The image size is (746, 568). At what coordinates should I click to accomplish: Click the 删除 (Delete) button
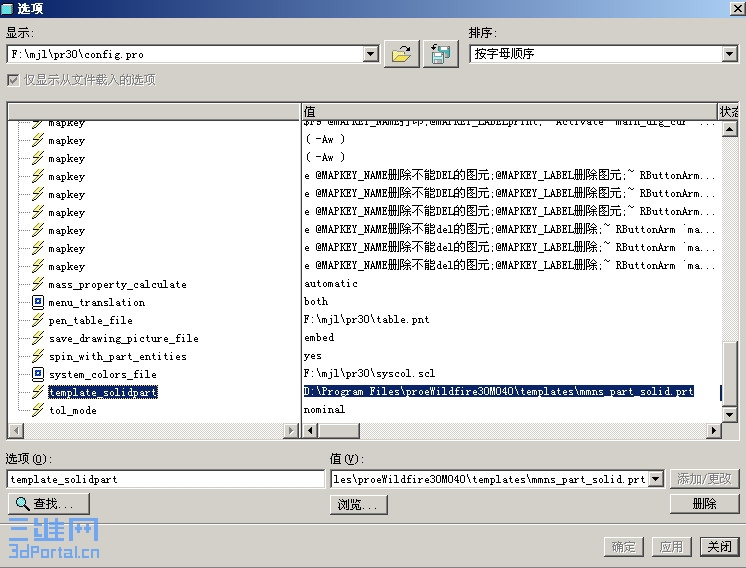click(x=705, y=504)
